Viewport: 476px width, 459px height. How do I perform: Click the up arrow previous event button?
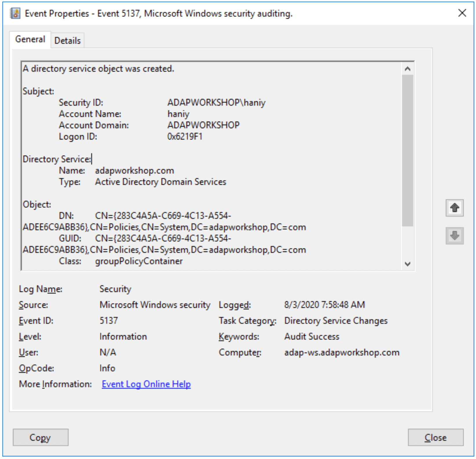pyautogui.click(x=454, y=208)
